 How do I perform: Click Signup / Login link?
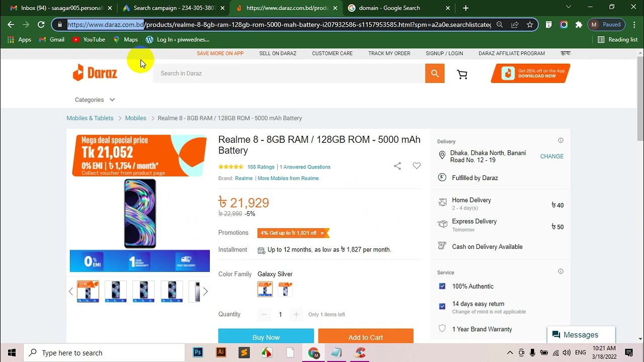tap(444, 53)
